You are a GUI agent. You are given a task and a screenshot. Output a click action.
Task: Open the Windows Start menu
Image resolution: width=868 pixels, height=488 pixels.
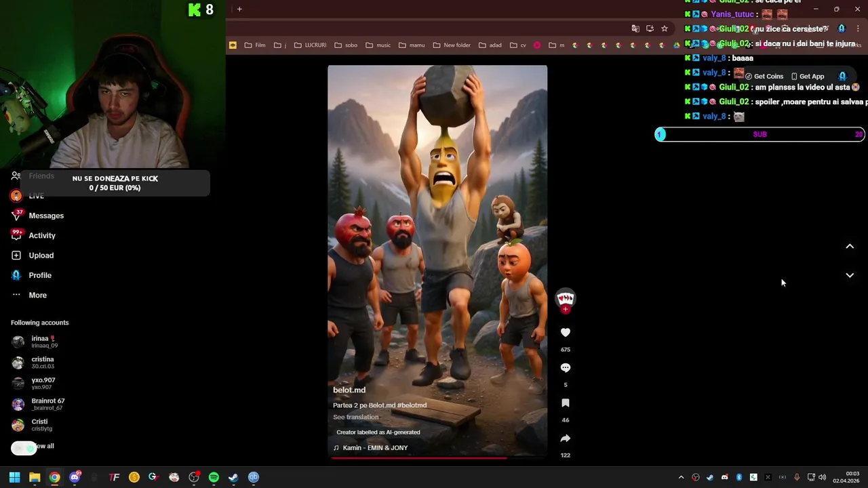coord(14,477)
